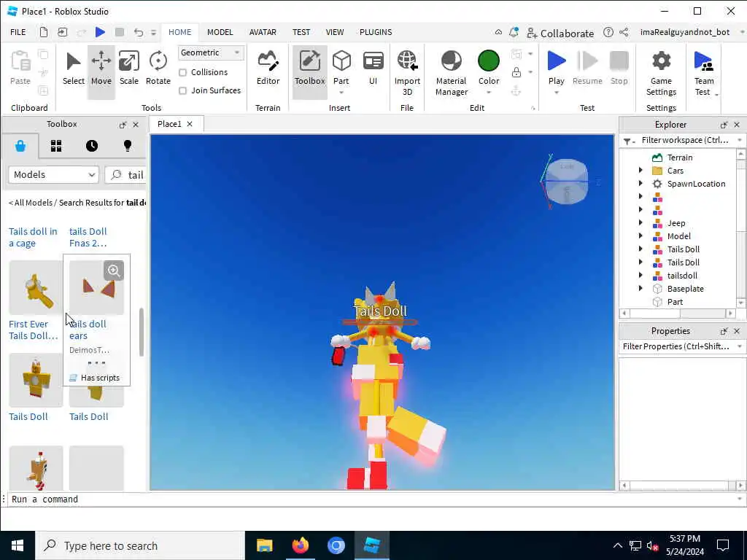Viewport: 747px width, 560px height.
Task: Open Game Settings
Action: coord(661,72)
